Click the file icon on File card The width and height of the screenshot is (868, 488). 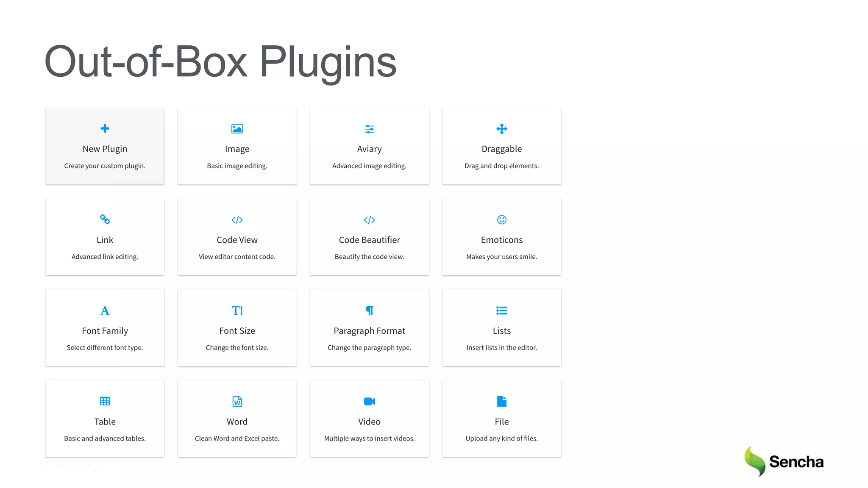[x=501, y=401]
